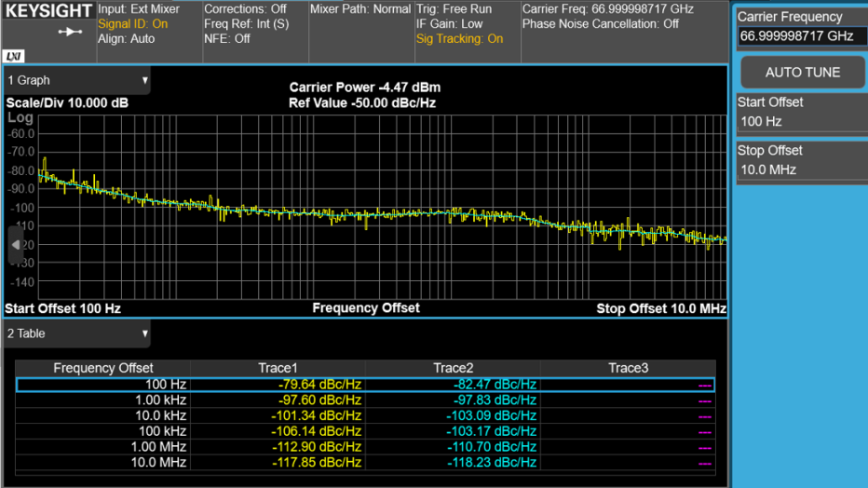Click Trace2 value -82.47 dBc/Hz

495,385
